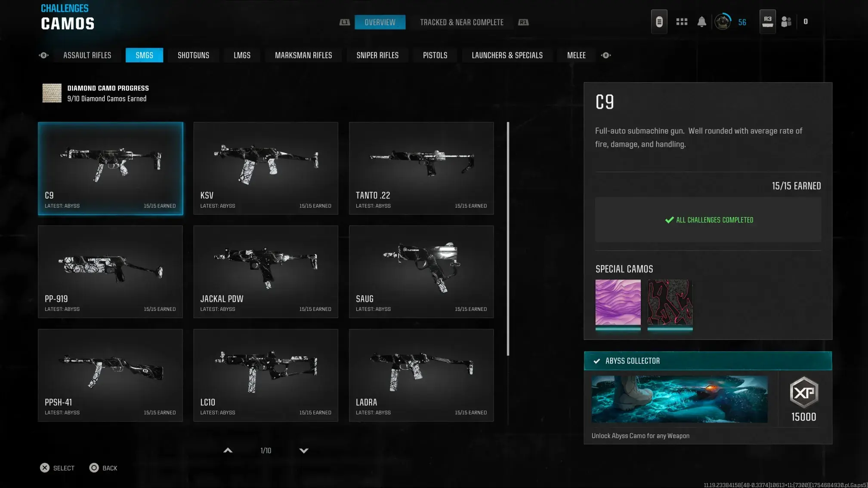
Task: Click the All Challenges Completed checkmark
Action: pyautogui.click(x=670, y=220)
